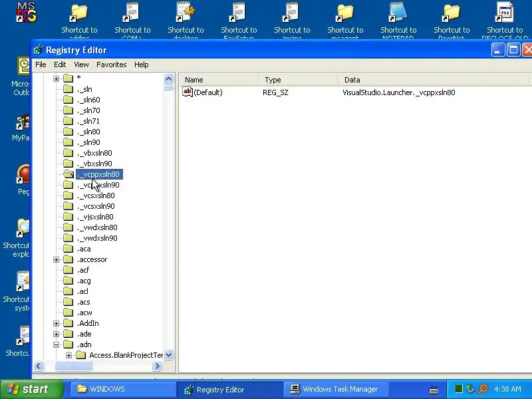Open the MS desktop shortcut icon
Viewport: 532px width, 399px height.
coord(26,12)
